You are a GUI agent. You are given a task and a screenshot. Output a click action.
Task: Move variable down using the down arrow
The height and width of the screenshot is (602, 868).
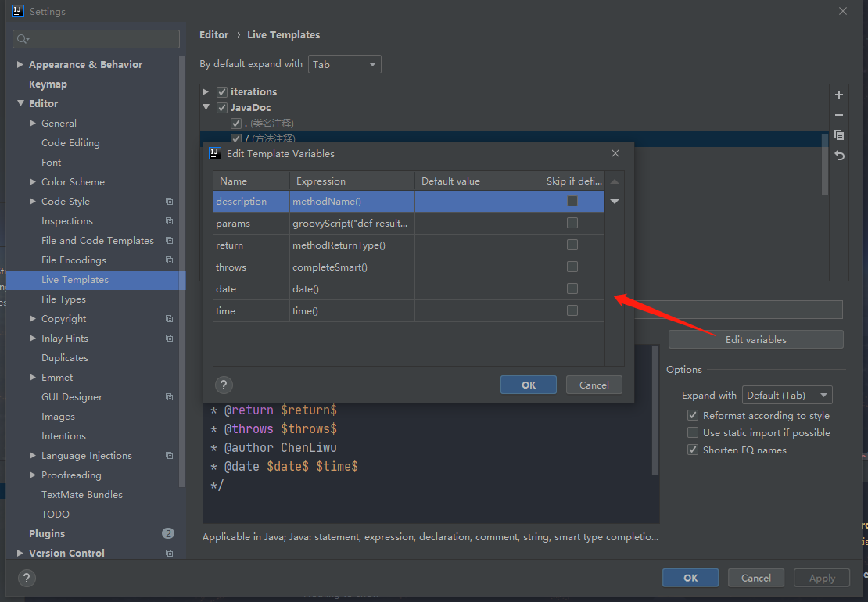615,202
